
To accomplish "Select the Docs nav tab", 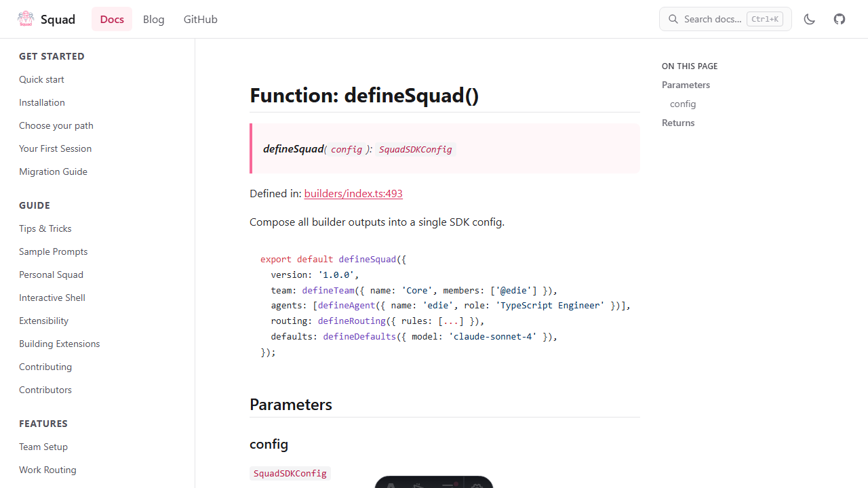I will coord(112,19).
